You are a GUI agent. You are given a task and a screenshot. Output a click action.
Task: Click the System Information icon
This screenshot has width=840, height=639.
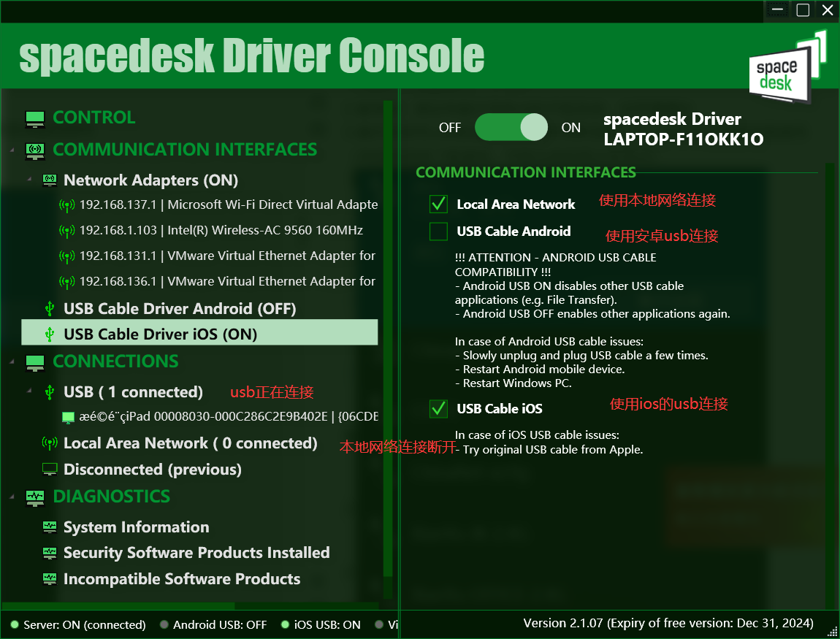[50, 527]
